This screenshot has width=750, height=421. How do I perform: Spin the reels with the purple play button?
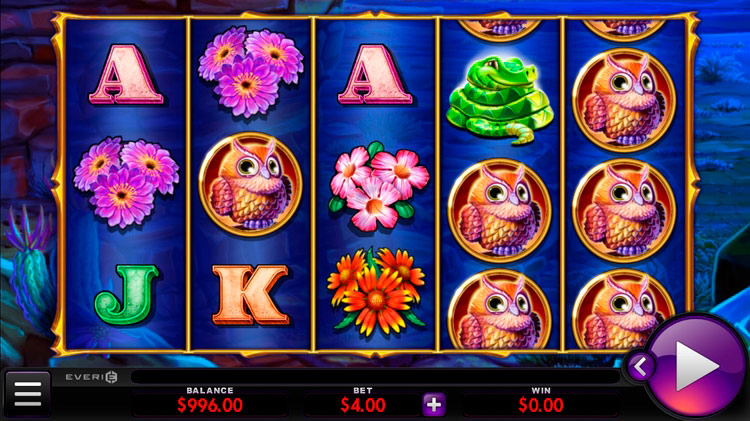(695, 366)
